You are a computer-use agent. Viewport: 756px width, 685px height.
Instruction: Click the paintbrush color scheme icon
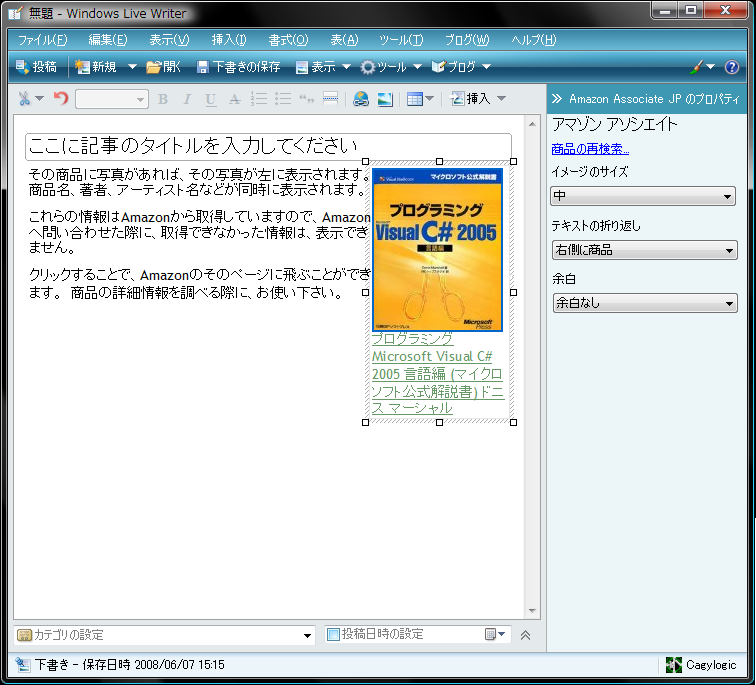tap(698, 67)
